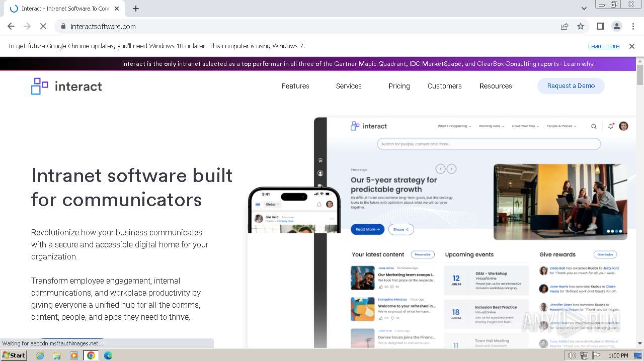
Task: Open Chrome's three-dot menu
Action: [633, 27]
